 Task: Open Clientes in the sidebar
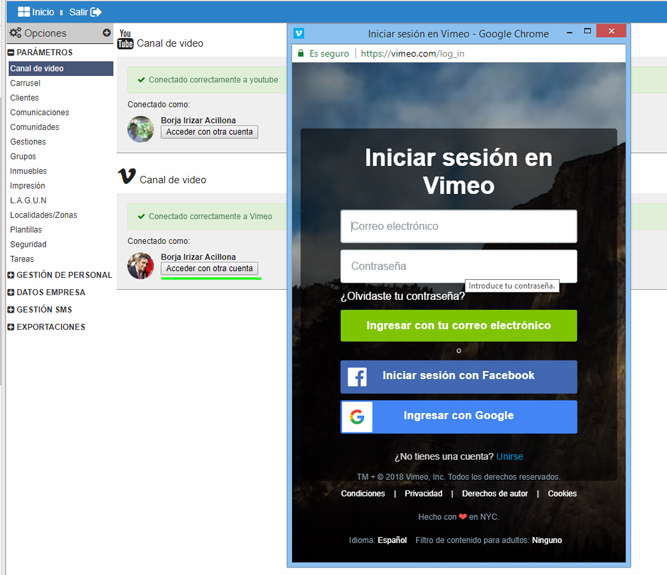tap(24, 98)
